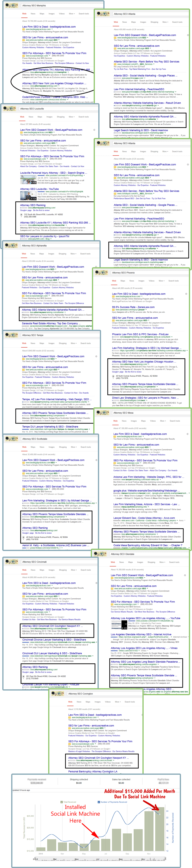Open the Maps tab in Phoenix search
This screenshot has height=868, width=192.
123,281
